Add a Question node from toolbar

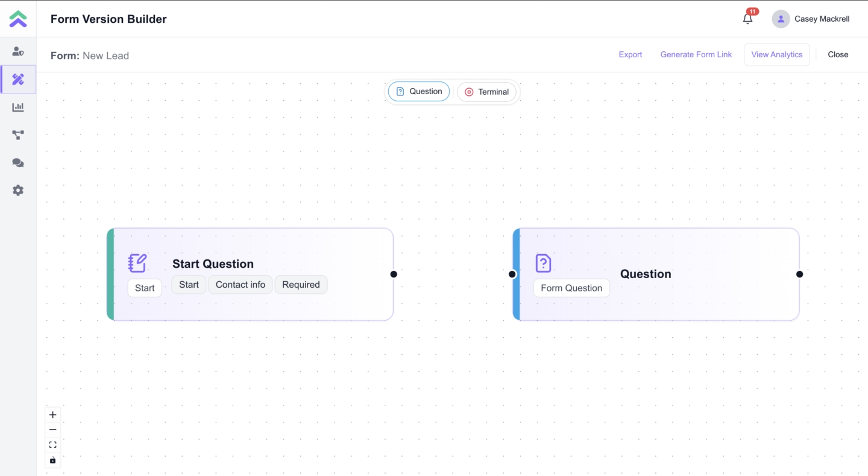[419, 92]
